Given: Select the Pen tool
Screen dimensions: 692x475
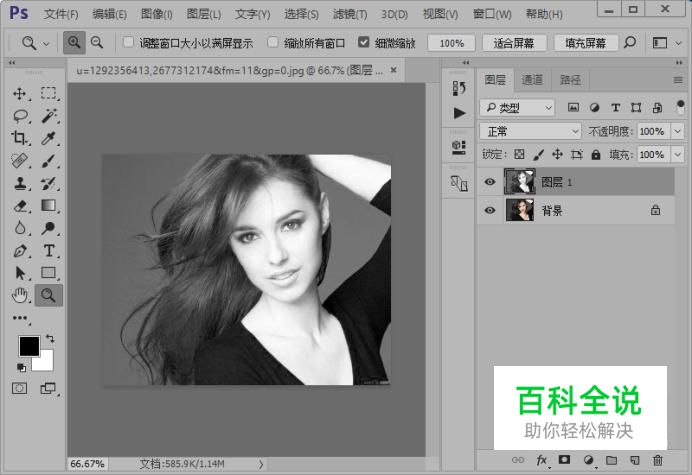Looking at the screenshot, I should (x=19, y=251).
